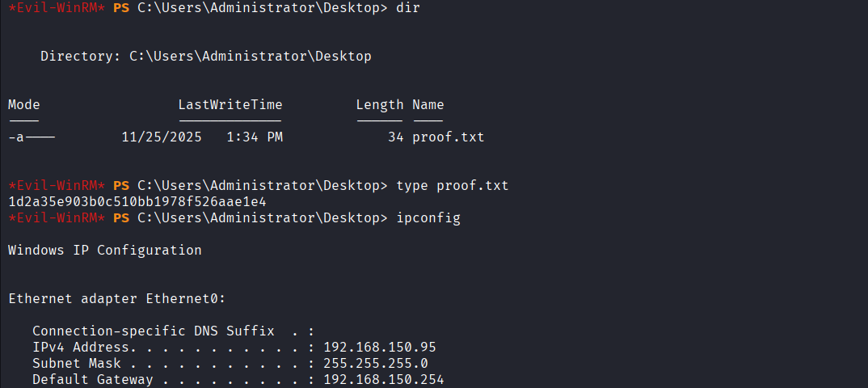Click the 'Ethernet adapter Ethernet0:' line
The height and width of the screenshot is (388, 868).
tap(116, 298)
